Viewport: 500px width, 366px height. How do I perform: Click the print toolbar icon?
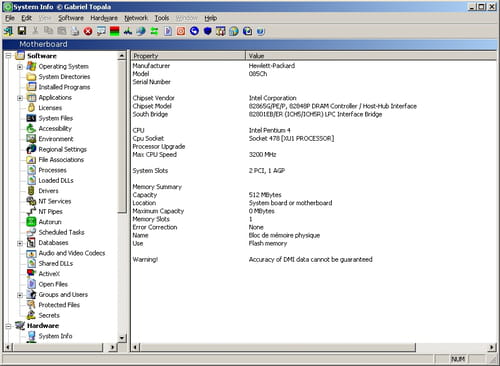point(75,31)
